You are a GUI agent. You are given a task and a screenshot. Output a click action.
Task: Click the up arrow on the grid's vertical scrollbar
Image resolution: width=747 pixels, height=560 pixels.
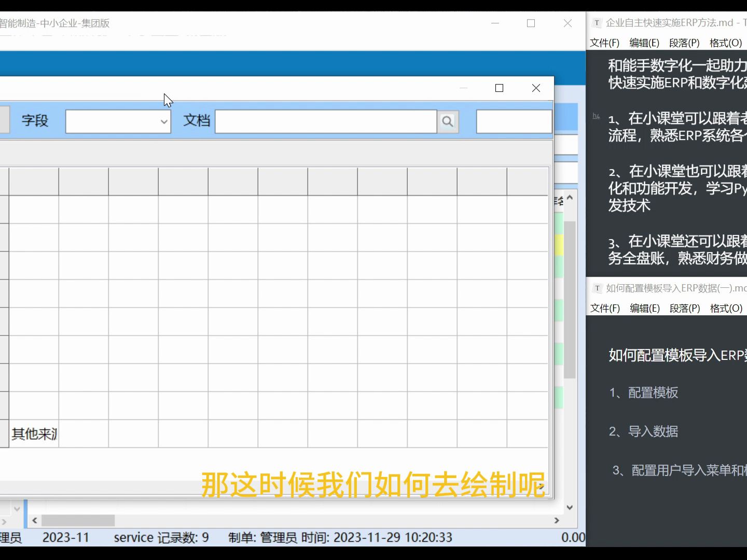click(x=569, y=197)
